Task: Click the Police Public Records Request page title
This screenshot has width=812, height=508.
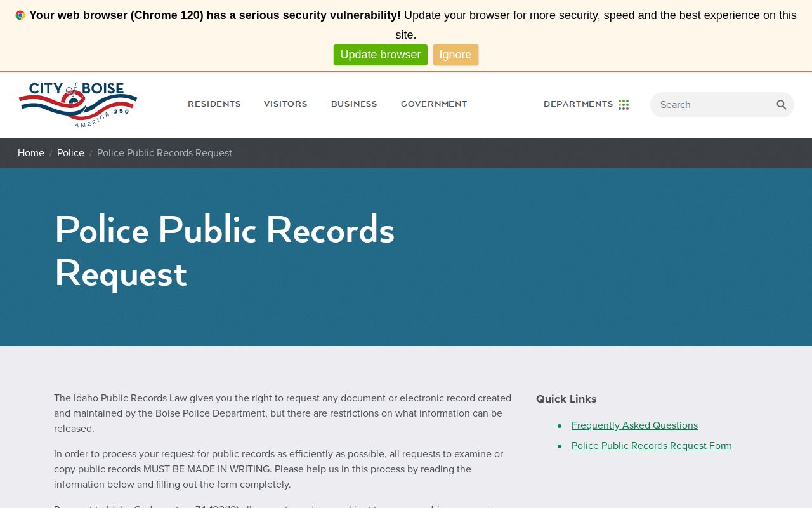Action: pyautogui.click(x=225, y=251)
